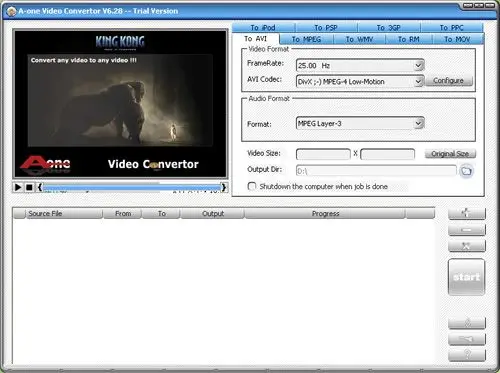Play the preview video
500x373 pixels.
pyautogui.click(x=18, y=187)
